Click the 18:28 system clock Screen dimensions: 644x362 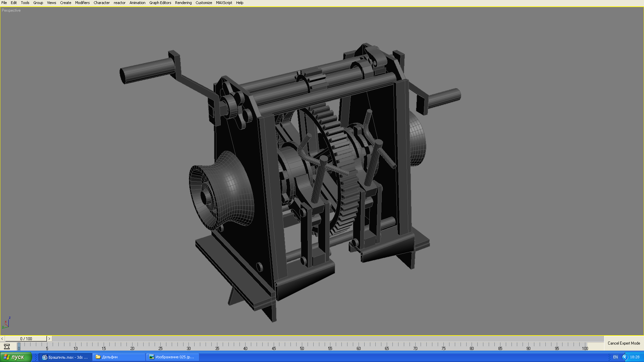(x=635, y=357)
